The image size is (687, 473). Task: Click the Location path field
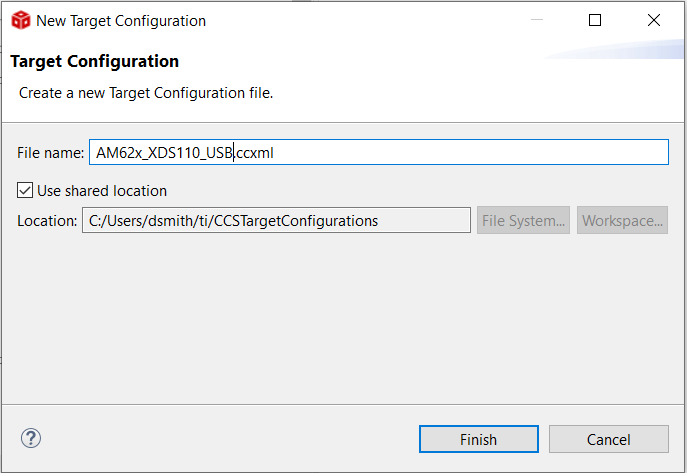click(276, 220)
